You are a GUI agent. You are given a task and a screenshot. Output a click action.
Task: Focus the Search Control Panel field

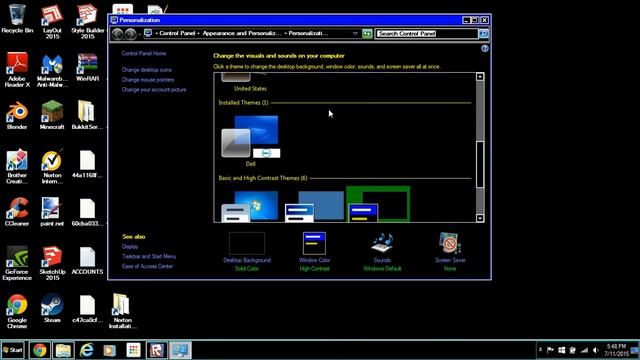pos(426,33)
